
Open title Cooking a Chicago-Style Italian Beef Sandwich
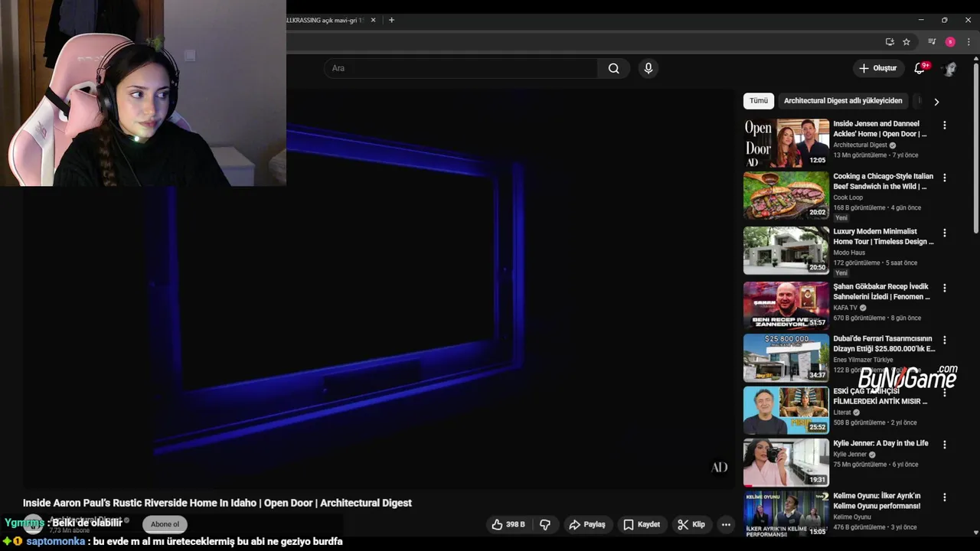883,181
